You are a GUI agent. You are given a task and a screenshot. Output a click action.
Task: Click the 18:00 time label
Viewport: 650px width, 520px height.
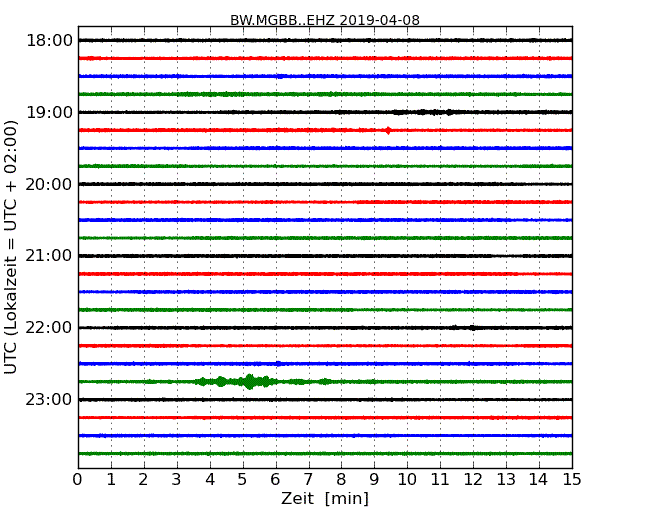[49, 41]
